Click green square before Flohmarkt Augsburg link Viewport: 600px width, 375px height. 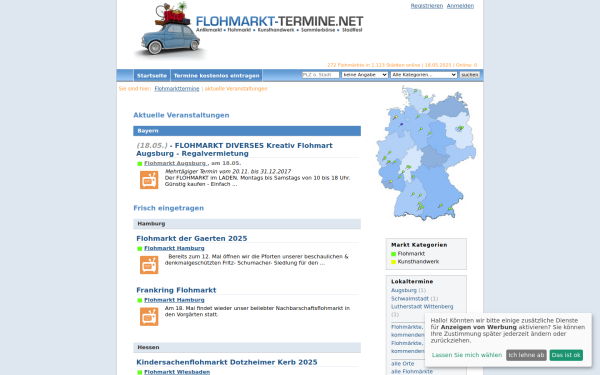tap(140, 164)
